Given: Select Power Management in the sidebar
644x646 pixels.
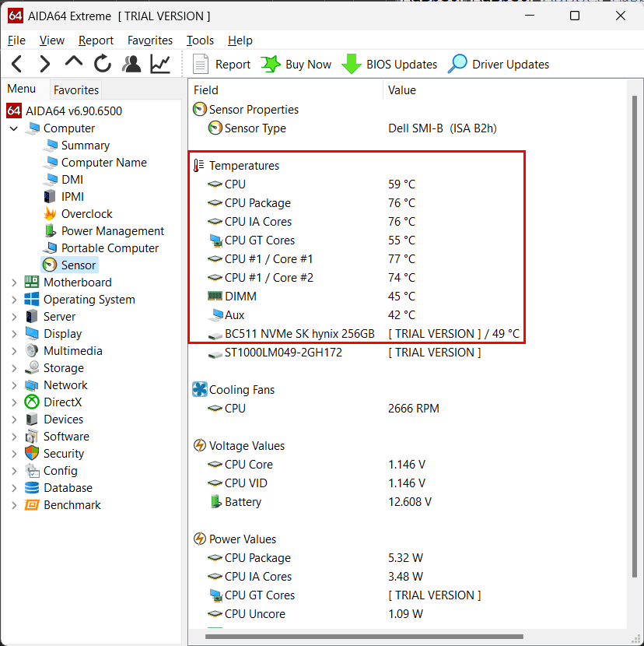Looking at the screenshot, I should pyautogui.click(x=111, y=230).
